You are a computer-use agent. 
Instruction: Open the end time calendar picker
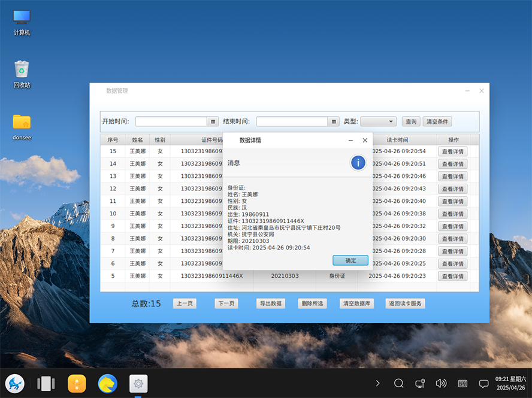[x=334, y=121]
